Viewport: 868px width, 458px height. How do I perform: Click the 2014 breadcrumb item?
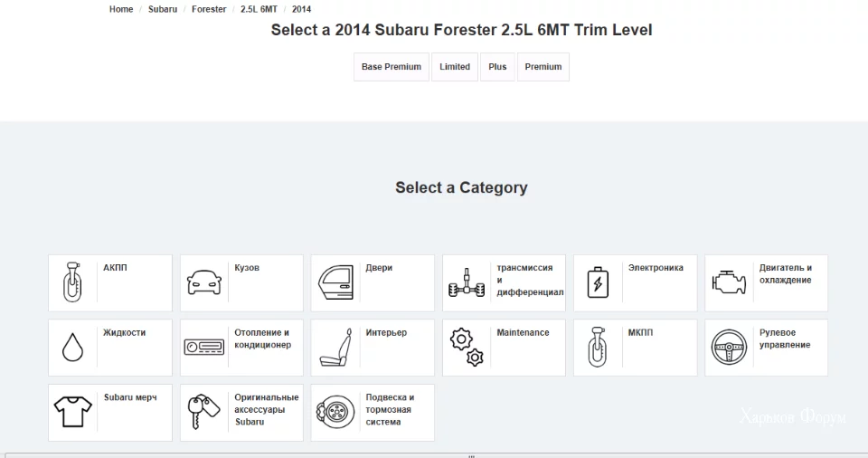coord(301,9)
